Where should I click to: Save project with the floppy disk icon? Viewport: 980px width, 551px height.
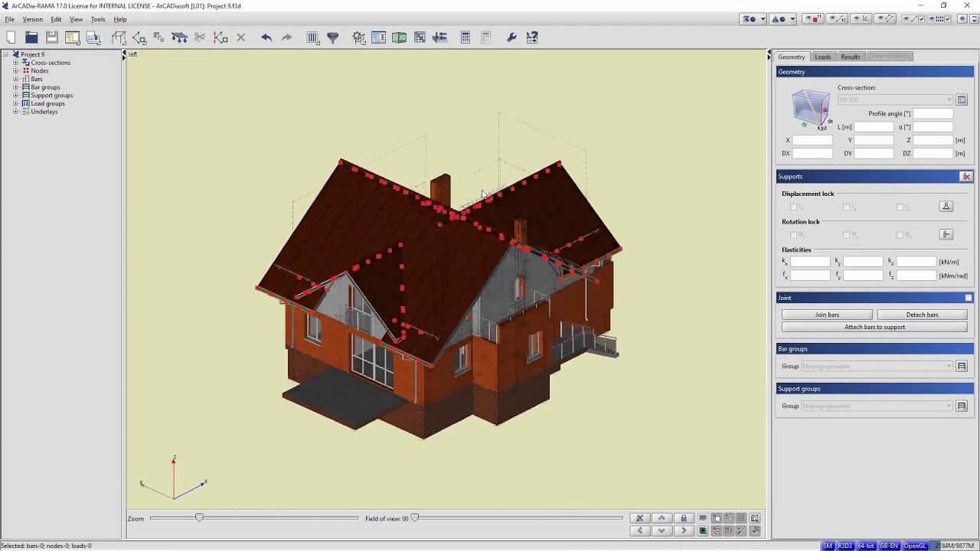pyautogui.click(x=52, y=37)
